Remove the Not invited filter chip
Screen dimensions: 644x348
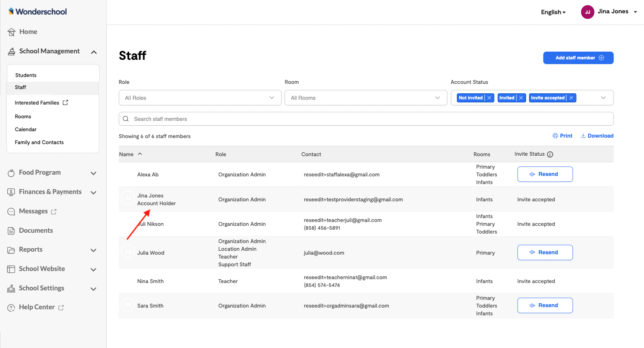pos(489,98)
